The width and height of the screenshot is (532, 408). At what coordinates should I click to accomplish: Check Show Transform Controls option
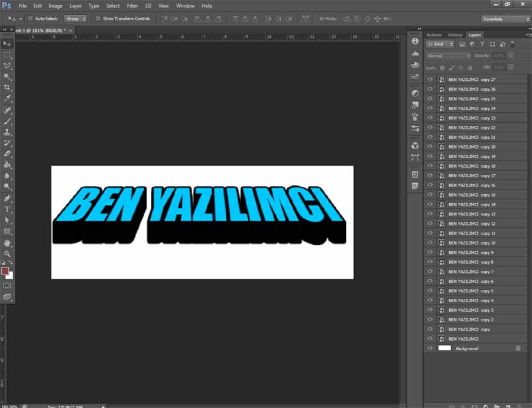98,19
